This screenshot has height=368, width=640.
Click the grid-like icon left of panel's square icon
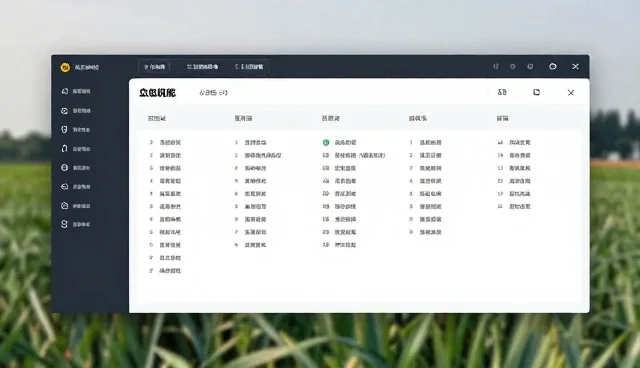pos(502,92)
